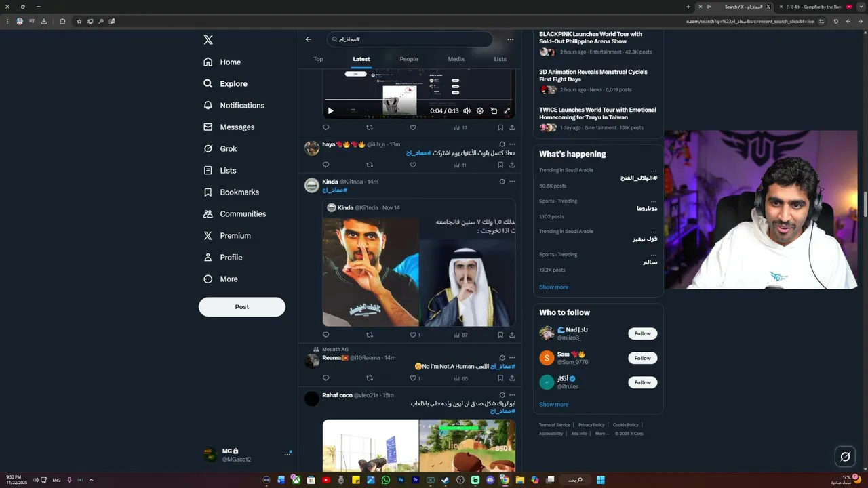Switch to the Media tab
Image resolution: width=868 pixels, height=488 pixels.
[x=456, y=59]
